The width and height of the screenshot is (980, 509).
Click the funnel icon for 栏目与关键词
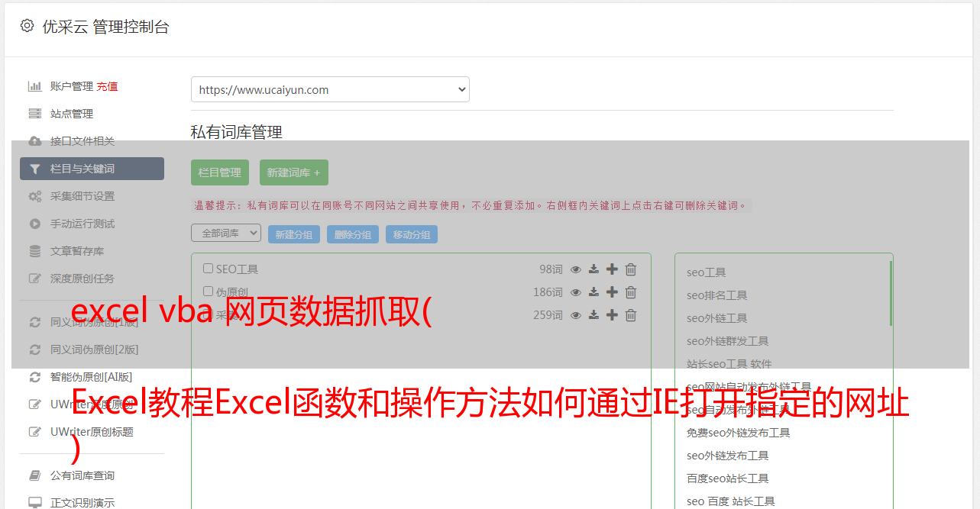(35, 169)
